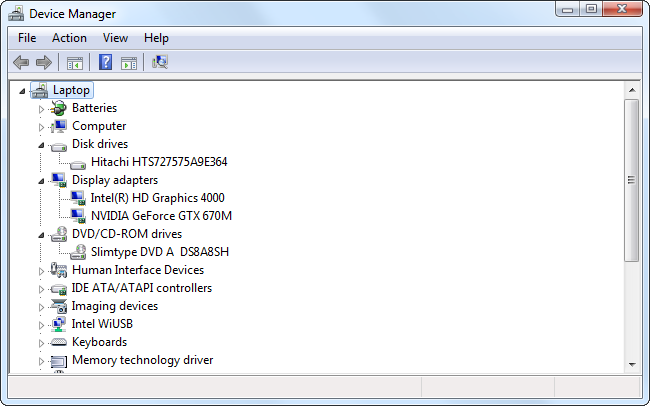Select Keyboards text label
Image resolution: width=650 pixels, height=406 pixels.
99,342
